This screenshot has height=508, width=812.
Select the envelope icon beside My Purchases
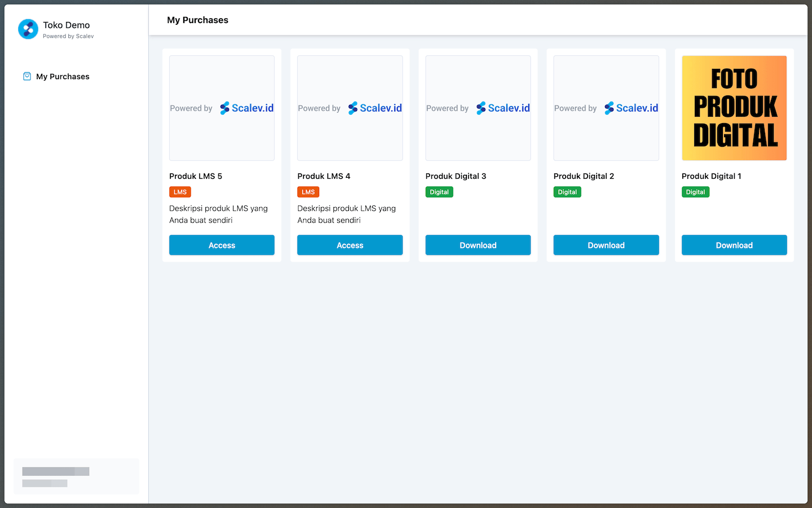(x=27, y=76)
